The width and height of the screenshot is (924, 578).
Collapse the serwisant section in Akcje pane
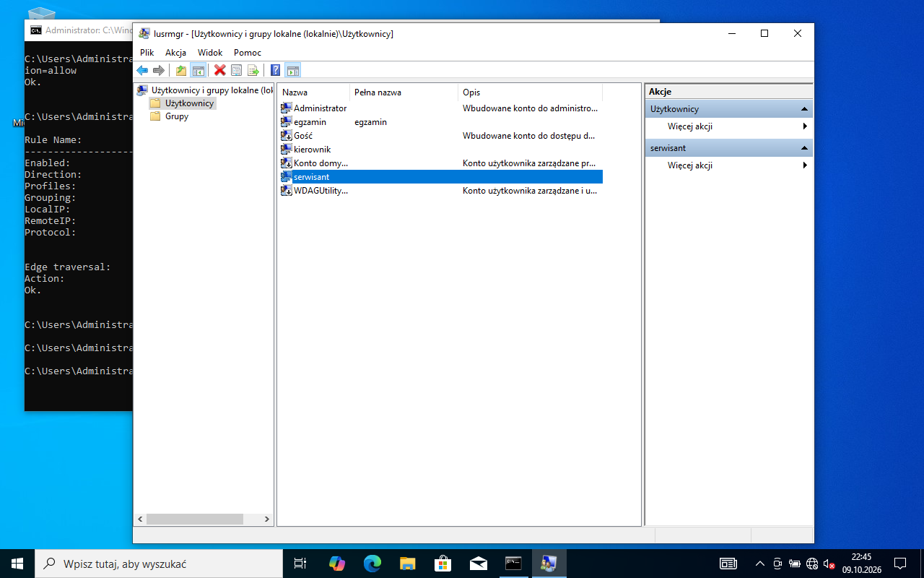[804, 148]
